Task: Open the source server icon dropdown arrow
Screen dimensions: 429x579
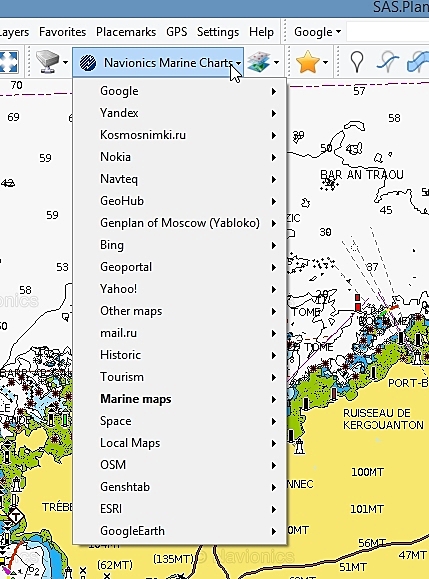Action: click(x=65, y=62)
